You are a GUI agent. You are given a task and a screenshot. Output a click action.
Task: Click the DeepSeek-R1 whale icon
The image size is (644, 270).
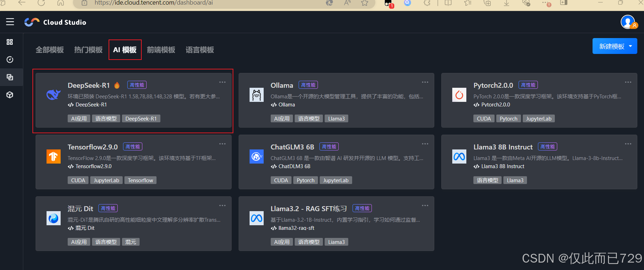54,94
